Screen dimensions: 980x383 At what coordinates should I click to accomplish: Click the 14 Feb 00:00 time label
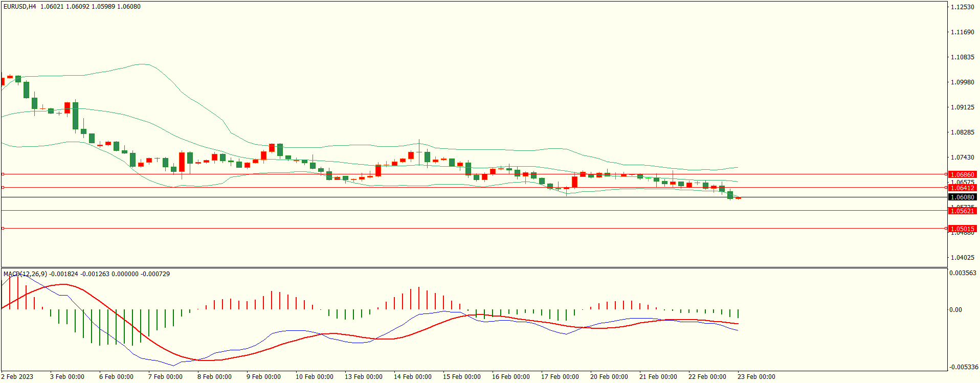tap(413, 377)
